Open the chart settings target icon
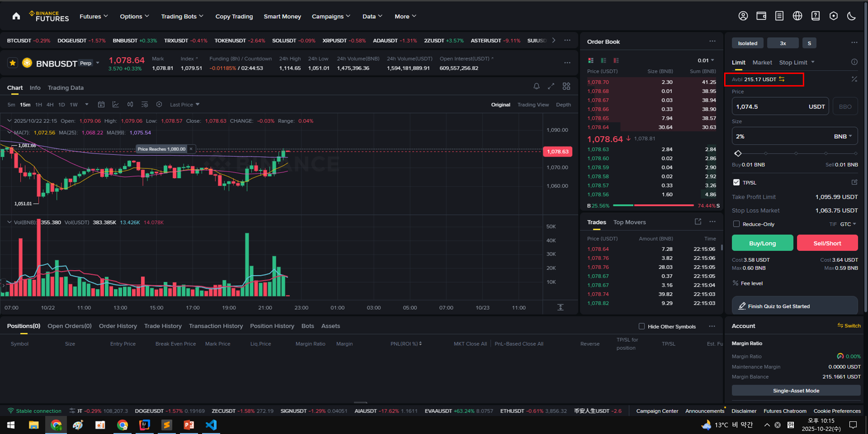The image size is (868, 434). 159,105
